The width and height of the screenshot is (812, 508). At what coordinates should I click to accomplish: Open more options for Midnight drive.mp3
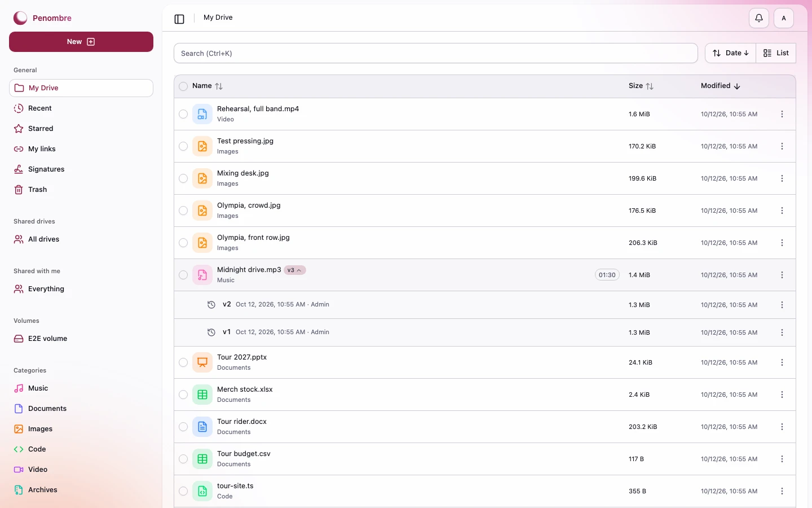tap(782, 275)
